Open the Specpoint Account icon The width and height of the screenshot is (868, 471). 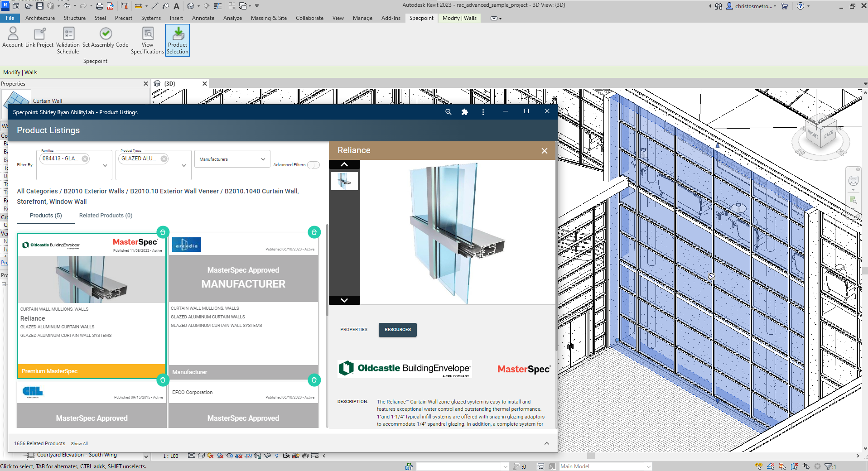[x=13, y=34]
